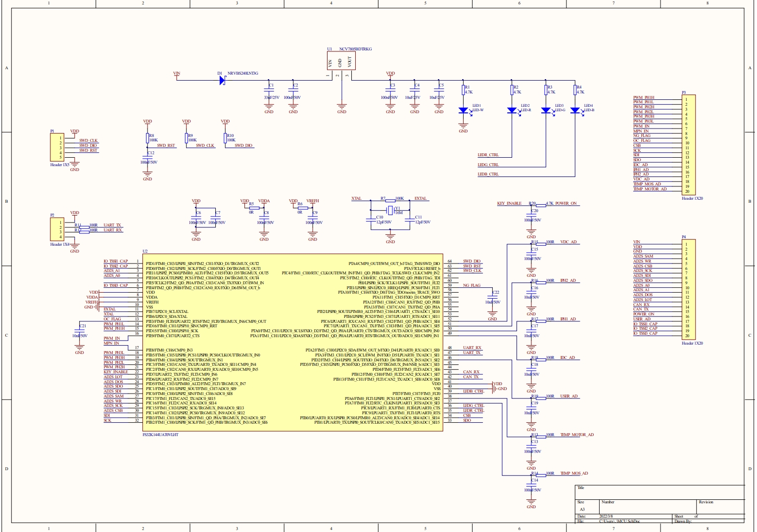Pick the LED3 LED-G diode symbol
Screen dimensions: 757x532
point(546,111)
